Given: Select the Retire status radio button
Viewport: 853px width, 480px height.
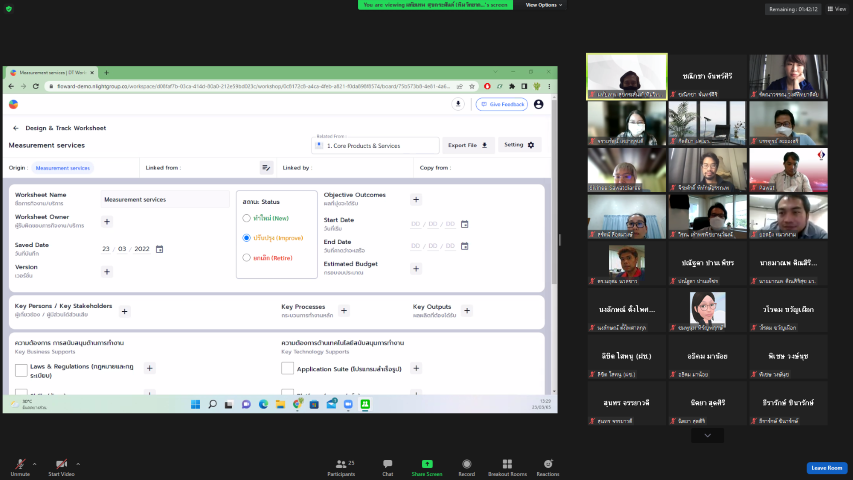Looking at the screenshot, I should tap(247, 258).
